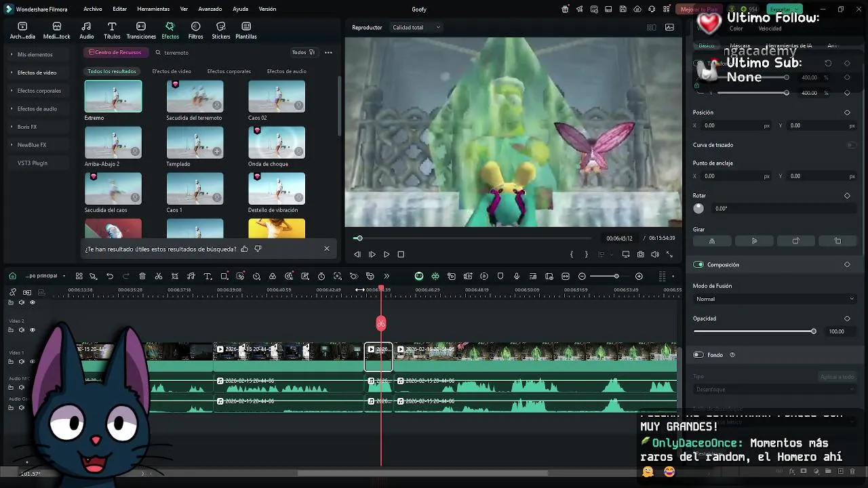Toggle visibility eye of Video 2 track
This screenshot has height=488, width=868.
pos(33,330)
